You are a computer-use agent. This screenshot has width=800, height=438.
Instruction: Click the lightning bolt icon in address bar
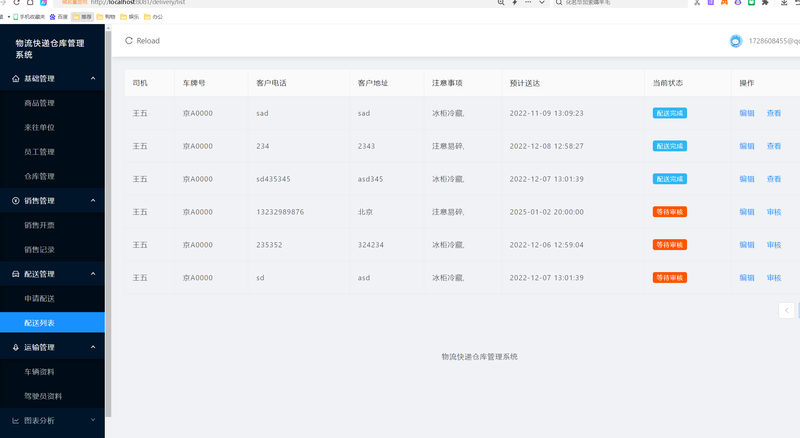coord(515,2)
